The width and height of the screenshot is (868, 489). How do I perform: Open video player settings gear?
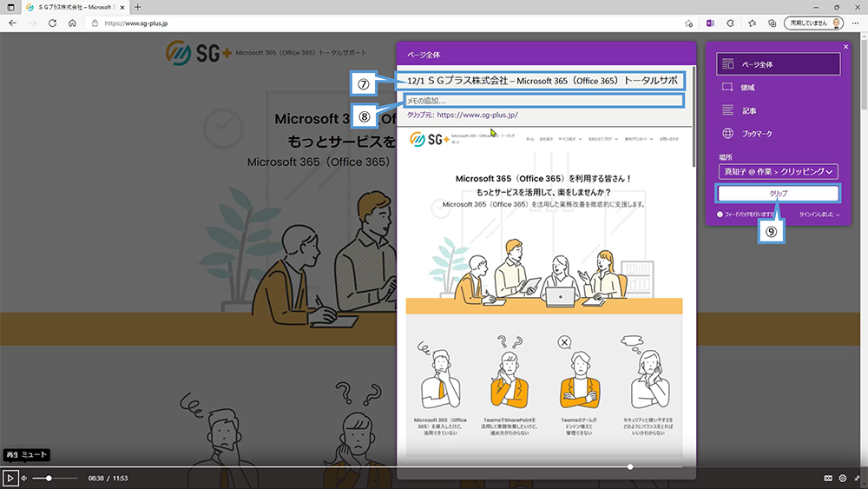click(843, 478)
